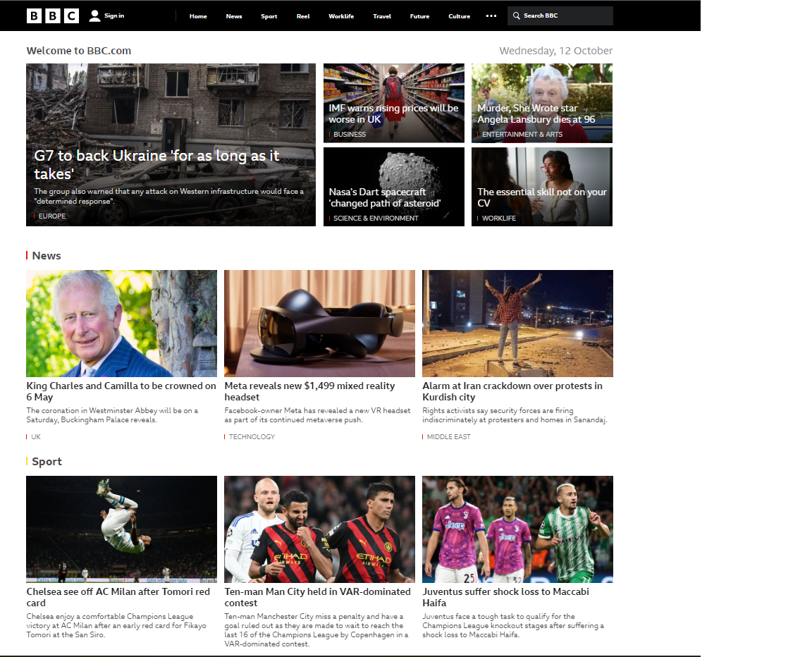Click the News section heading

(x=46, y=255)
